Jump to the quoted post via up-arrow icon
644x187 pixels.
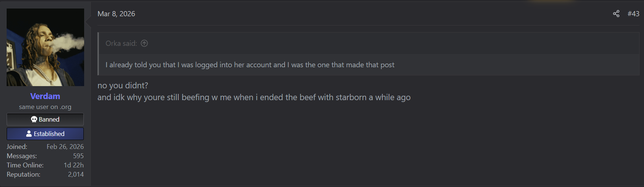(x=144, y=43)
